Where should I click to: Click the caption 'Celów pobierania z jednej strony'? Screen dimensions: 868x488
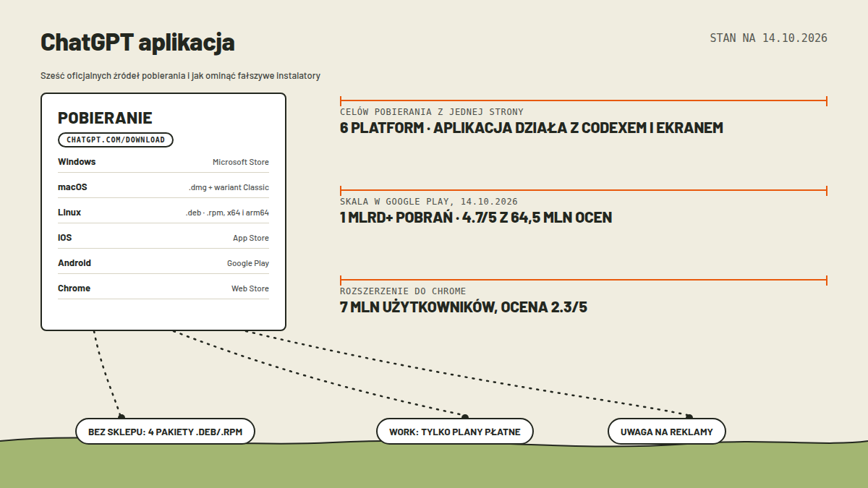coord(432,112)
